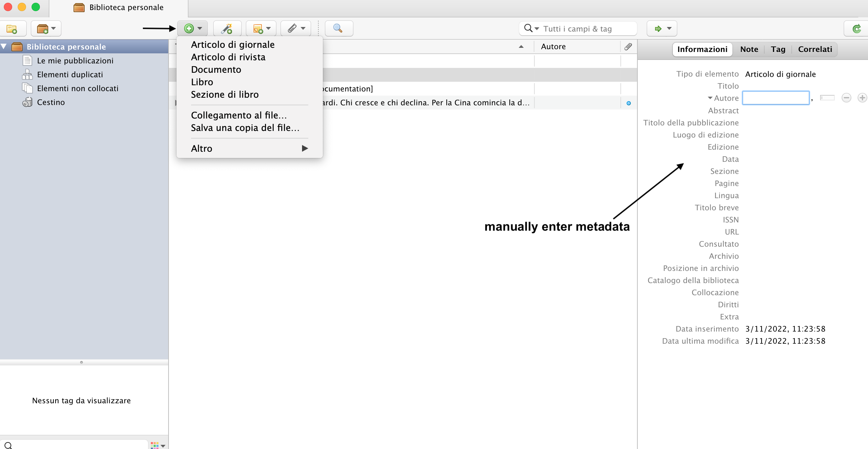Choose Articolo di rivista from menu
Image resolution: width=868 pixels, height=449 pixels.
[228, 57]
